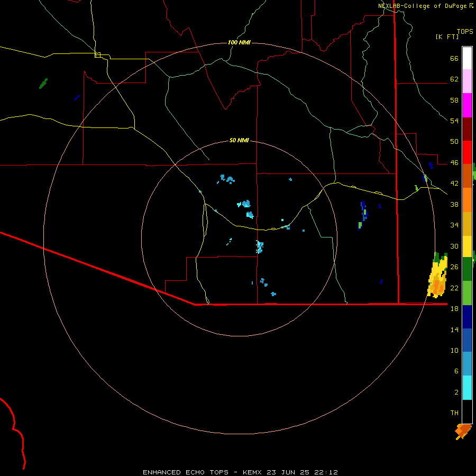Image resolution: width=476 pixels, height=476 pixels.
Task: Choose the gold-yellow legend band
Action: click(467, 224)
